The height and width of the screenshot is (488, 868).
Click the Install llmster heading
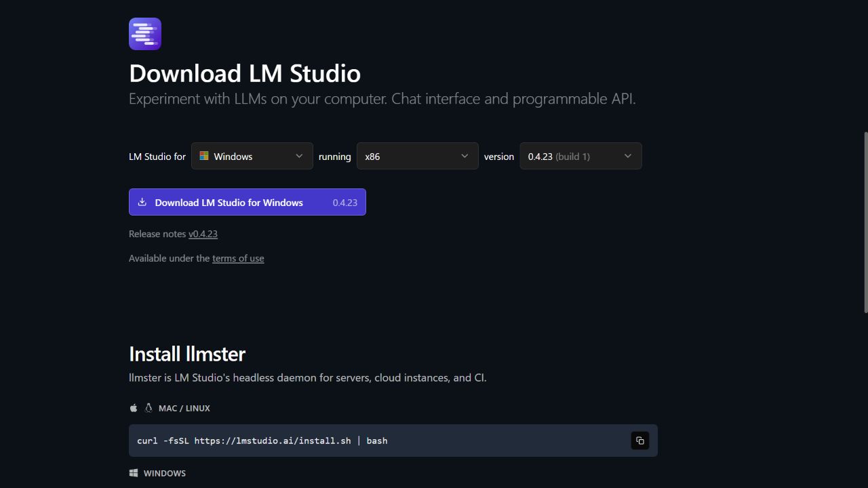point(187,354)
